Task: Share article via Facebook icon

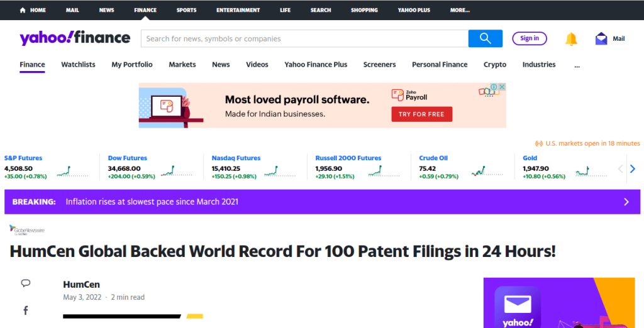Action: coord(25,310)
